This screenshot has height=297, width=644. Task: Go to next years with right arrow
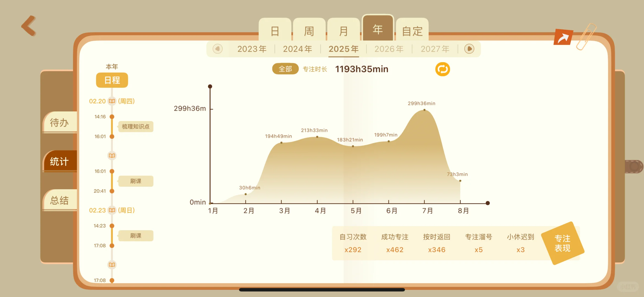click(x=469, y=49)
